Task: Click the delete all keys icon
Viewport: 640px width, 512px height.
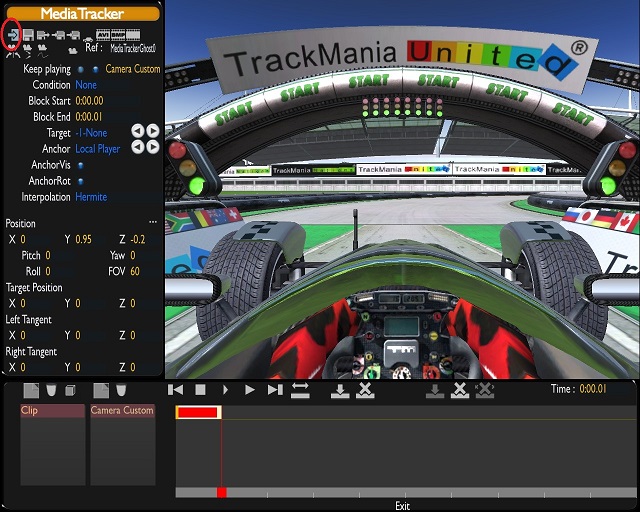Action: point(484,390)
